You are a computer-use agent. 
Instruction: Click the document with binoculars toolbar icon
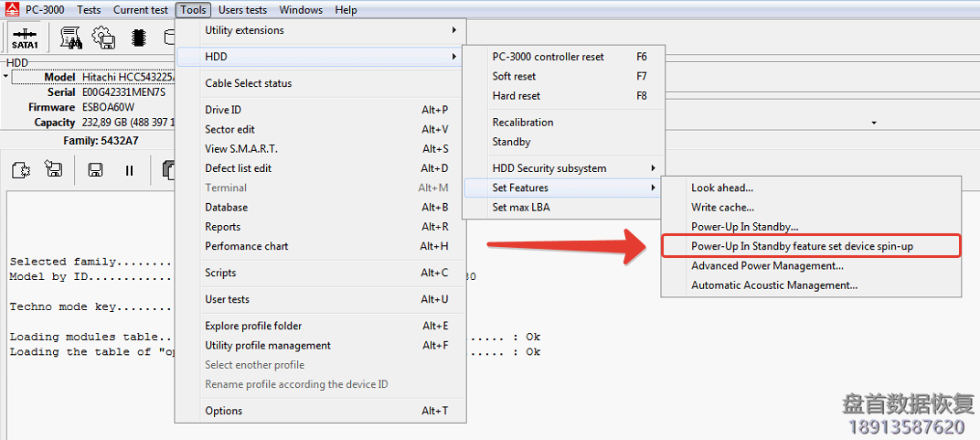click(x=70, y=38)
